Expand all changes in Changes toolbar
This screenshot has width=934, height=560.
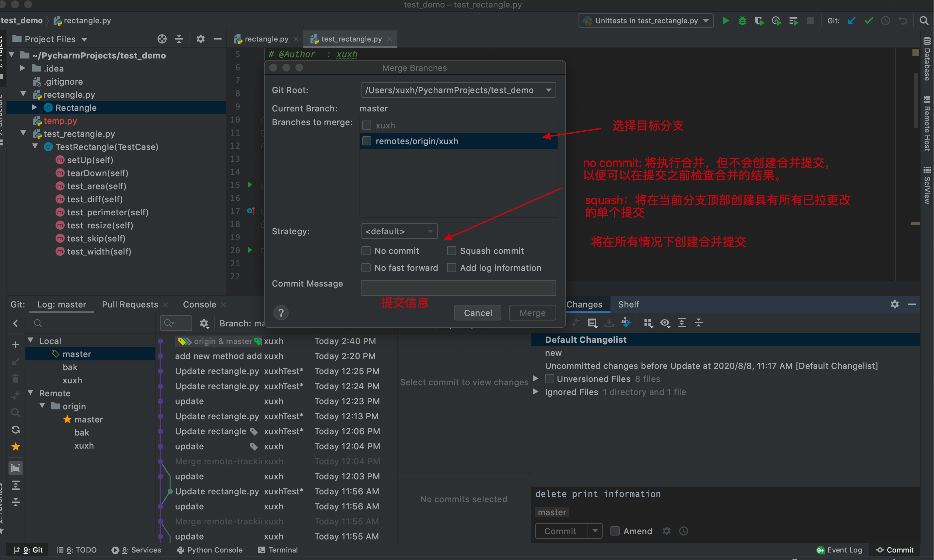click(681, 323)
